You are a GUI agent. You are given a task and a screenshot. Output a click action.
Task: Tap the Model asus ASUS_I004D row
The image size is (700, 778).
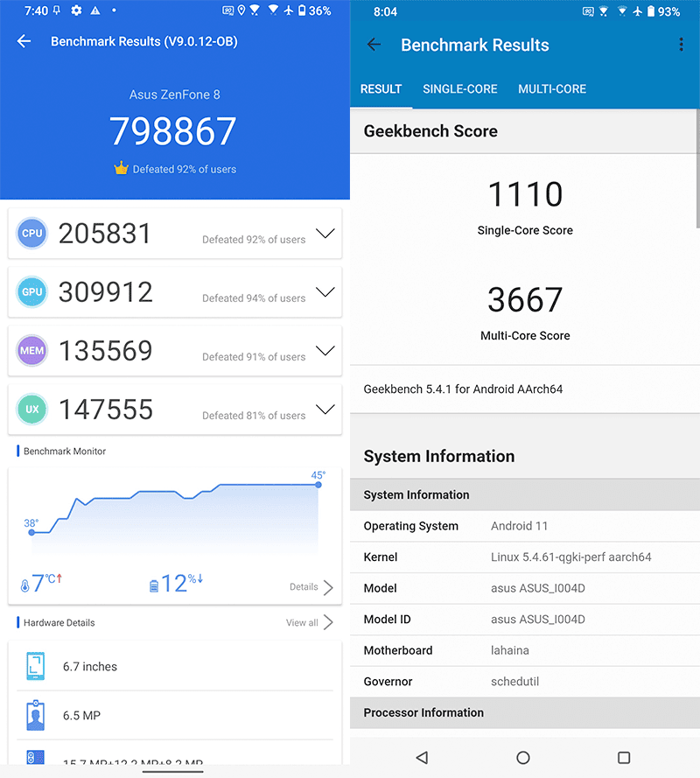[525, 588]
